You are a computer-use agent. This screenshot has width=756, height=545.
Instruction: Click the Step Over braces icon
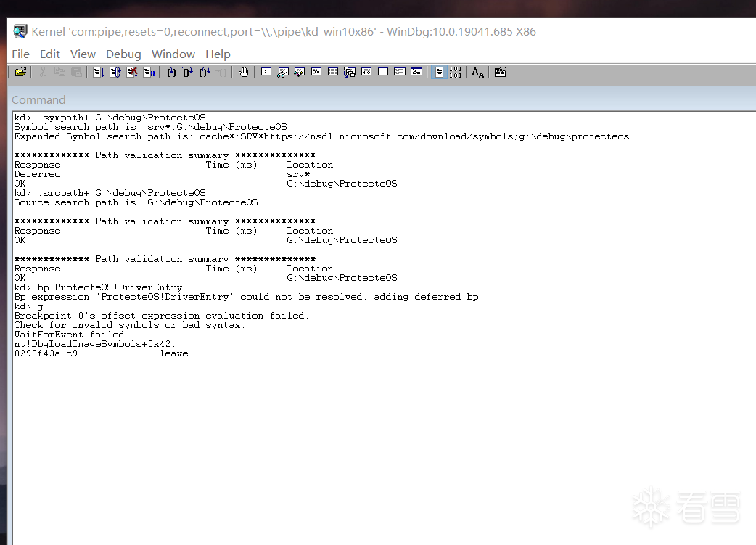pos(188,73)
